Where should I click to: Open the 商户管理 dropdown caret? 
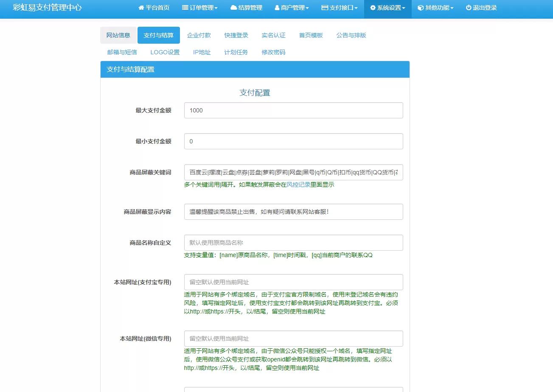click(x=307, y=8)
